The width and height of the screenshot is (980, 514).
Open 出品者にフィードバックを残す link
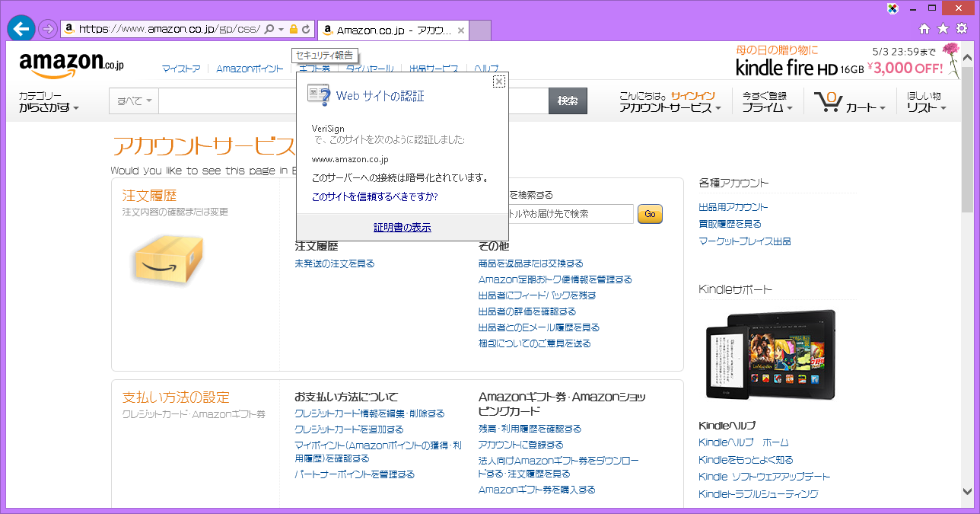(x=537, y=295)
